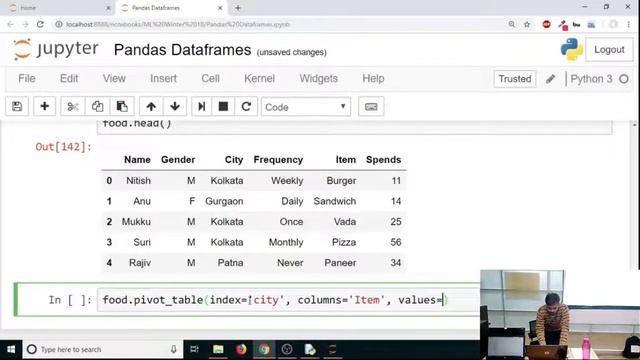Click the Python logo icon
640x360 pixels.
[571, 49]
